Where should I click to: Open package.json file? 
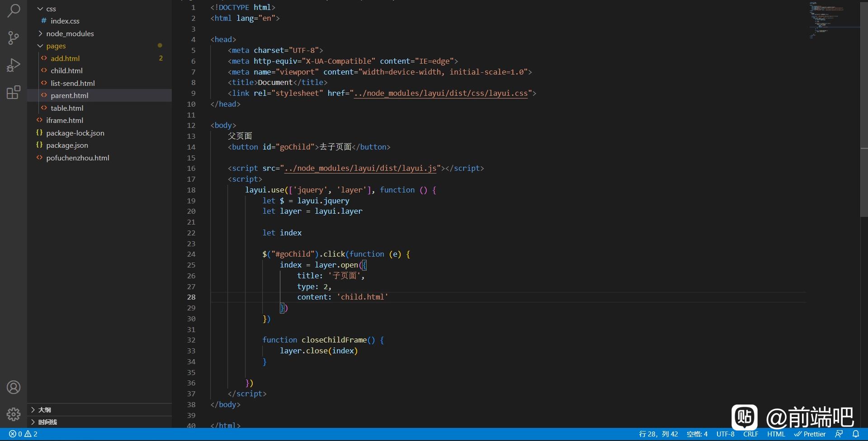pyautogui.click(x=99, y=145)
